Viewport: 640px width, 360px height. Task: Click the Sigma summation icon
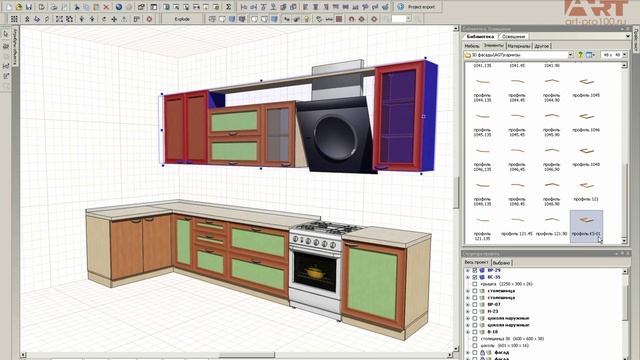pyautogui.click(x=229, y=7)
